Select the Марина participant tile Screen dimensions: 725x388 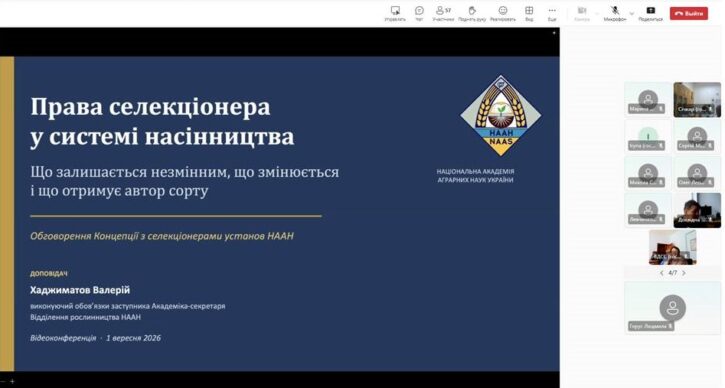(x=648, y=99)
